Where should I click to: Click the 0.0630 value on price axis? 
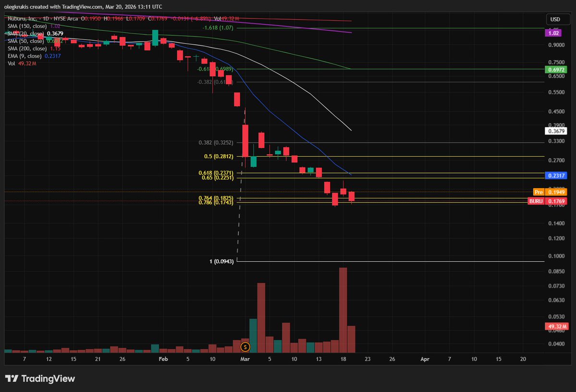556,300
